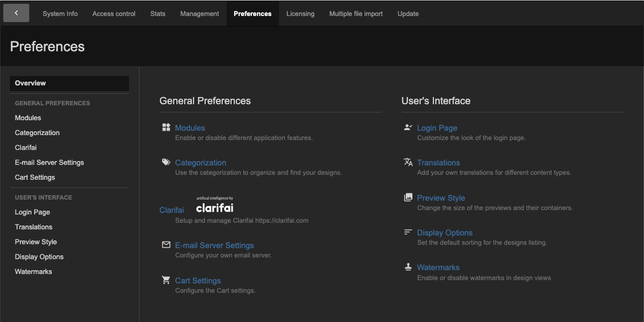
Task: Click the Display Options sort icon
Action: [408, 232]
